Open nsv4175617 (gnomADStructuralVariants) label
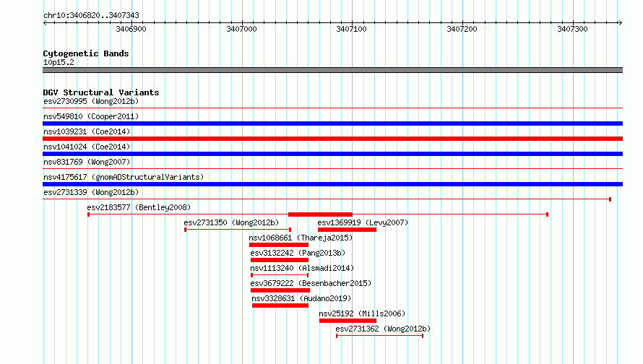The width and height of the screenshot is (643, 364). [x=124, y=177]
